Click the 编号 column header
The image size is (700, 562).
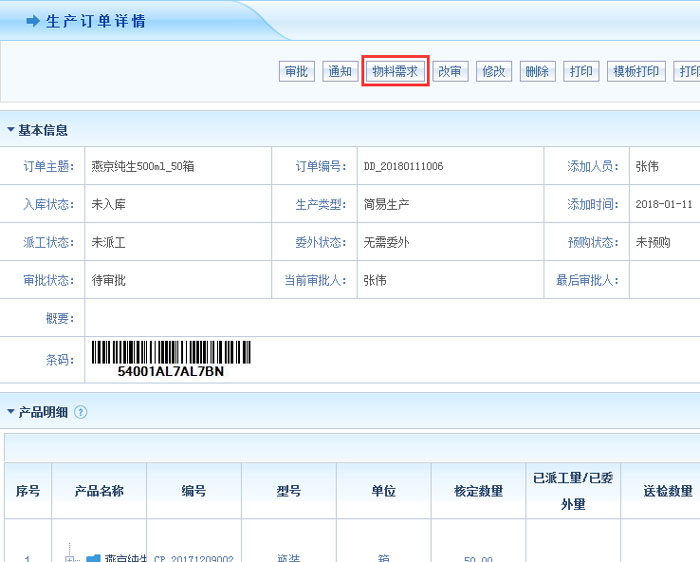[194, 491]
